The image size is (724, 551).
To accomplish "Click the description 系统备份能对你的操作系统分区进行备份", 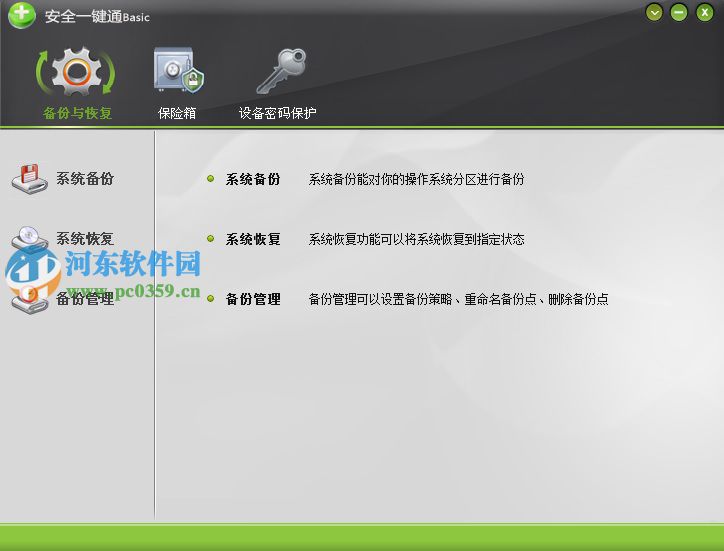I will [x=416, y=179].
